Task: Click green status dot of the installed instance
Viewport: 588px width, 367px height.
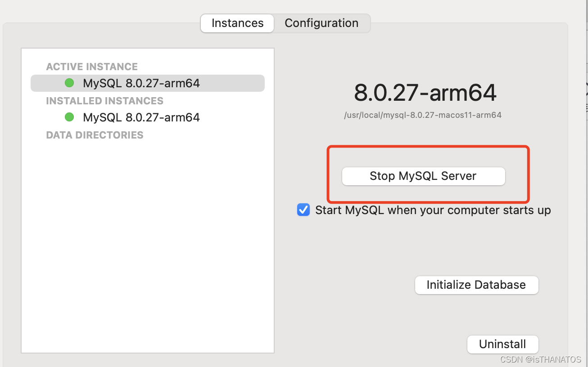Action: point(69,117)
